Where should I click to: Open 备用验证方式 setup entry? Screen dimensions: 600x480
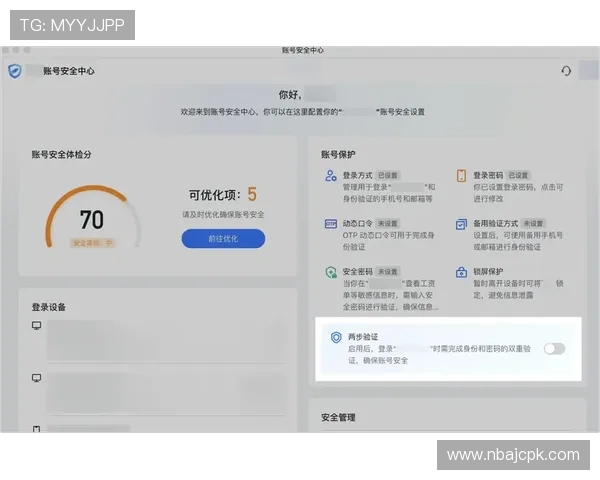(x=510, y=235)
